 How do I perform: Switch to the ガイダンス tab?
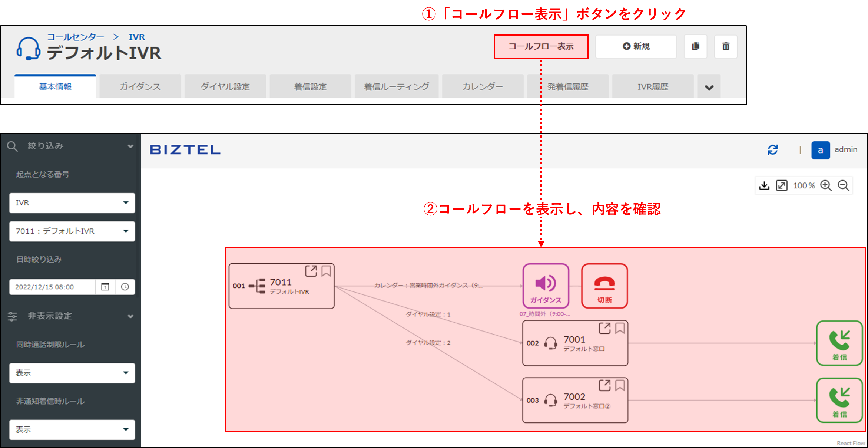click(x=140, y=87)
